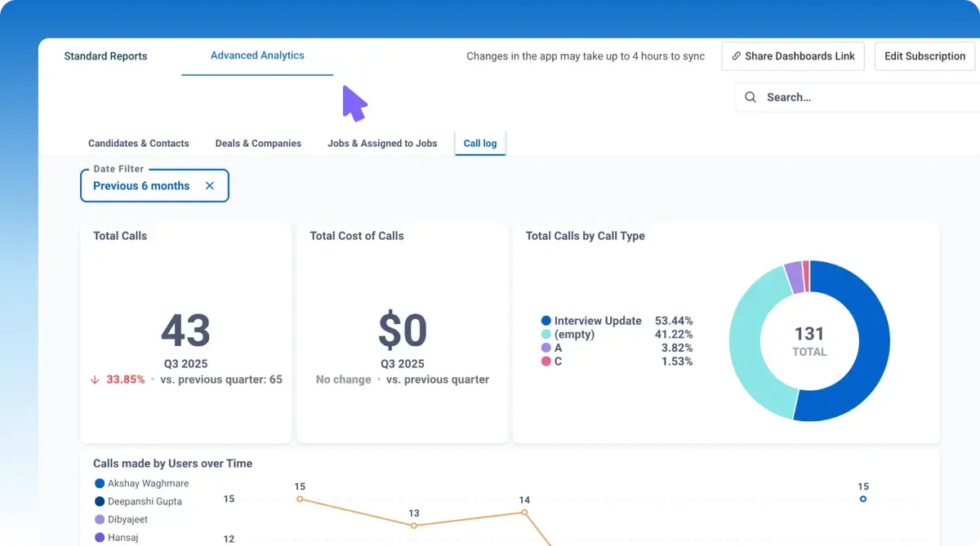Click the $0 Total Cost value
The height and width of the screenshot is (546, 980).
tap(403, 331)
